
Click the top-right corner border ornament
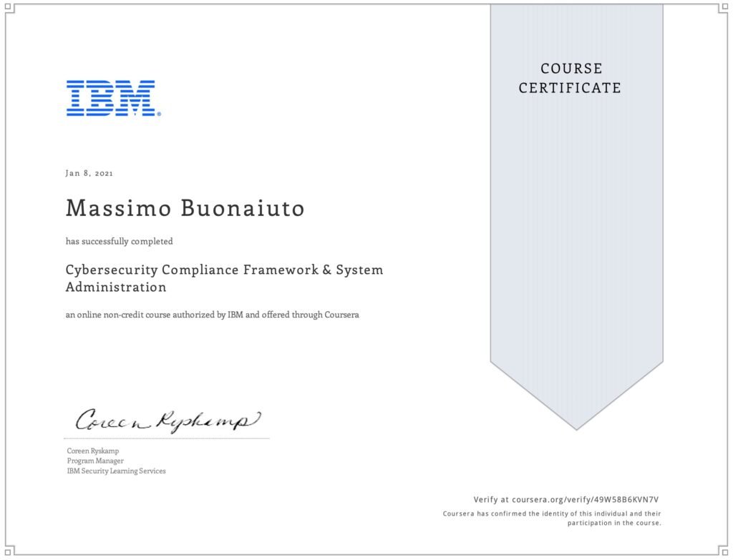coord(724,9)
